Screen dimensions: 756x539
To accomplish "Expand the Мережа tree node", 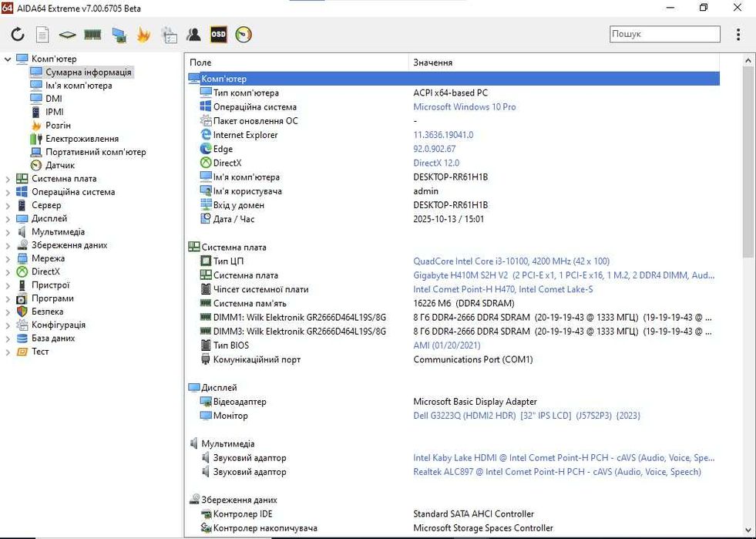I will 8,258.
